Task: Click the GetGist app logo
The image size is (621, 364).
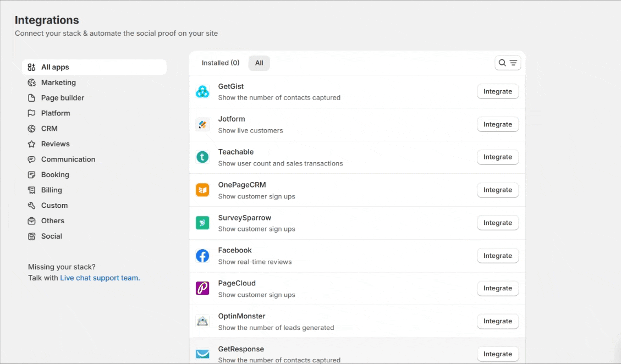Action: tap(202, 91)
